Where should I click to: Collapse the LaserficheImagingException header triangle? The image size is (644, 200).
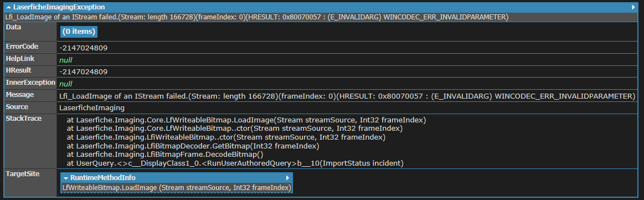pos(9,7)
